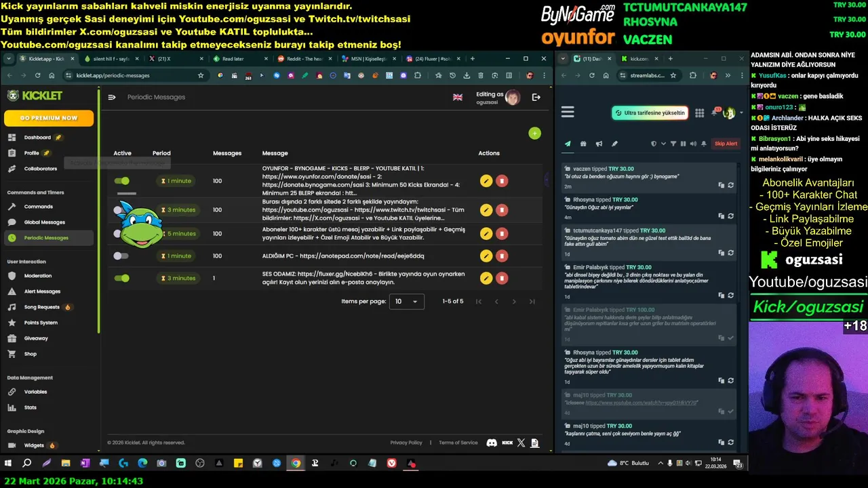Open Kicklet's X profile in the footer

coord(521,443)
